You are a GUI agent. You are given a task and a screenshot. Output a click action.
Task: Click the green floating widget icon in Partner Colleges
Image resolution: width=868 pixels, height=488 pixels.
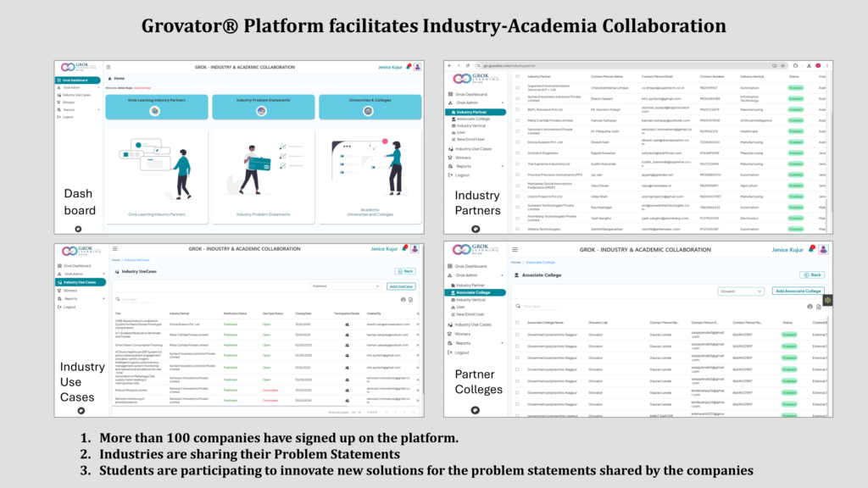(x=827, y=300)
